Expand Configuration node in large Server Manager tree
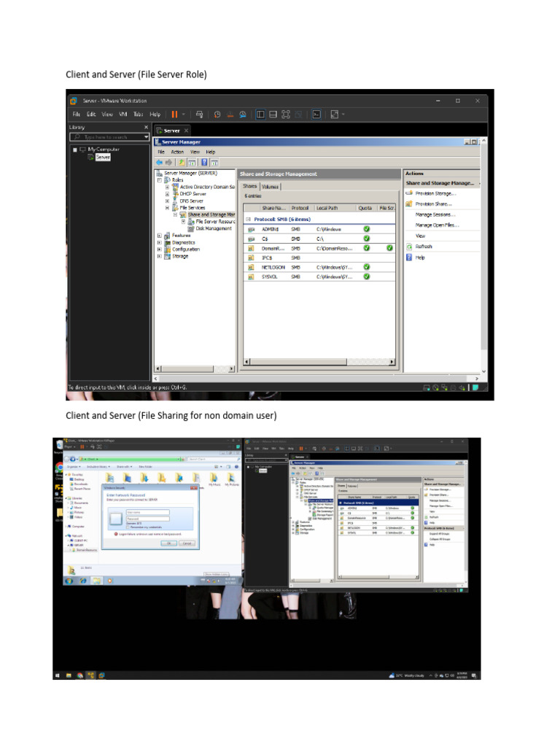The width and height of the screenshot is (560, 747). click(x=160, y=249)
